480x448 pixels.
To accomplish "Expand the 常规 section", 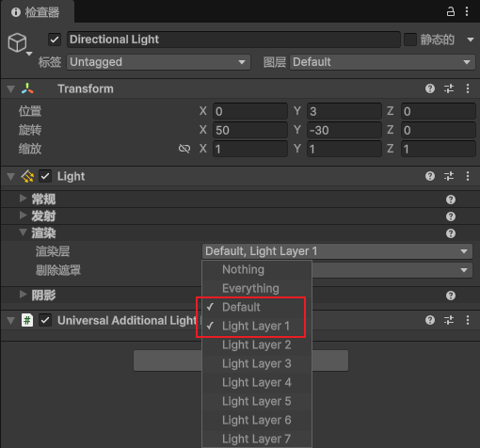I will tap(23, 199).
